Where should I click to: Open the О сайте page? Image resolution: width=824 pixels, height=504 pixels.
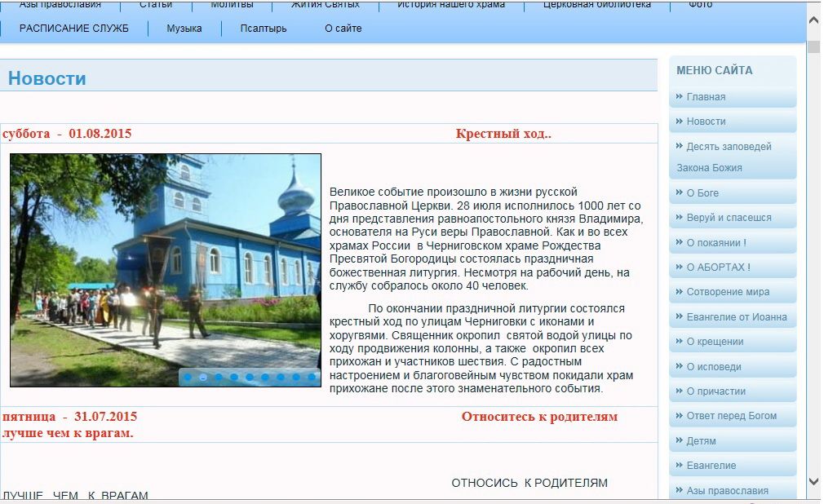[x=343, y=29]
